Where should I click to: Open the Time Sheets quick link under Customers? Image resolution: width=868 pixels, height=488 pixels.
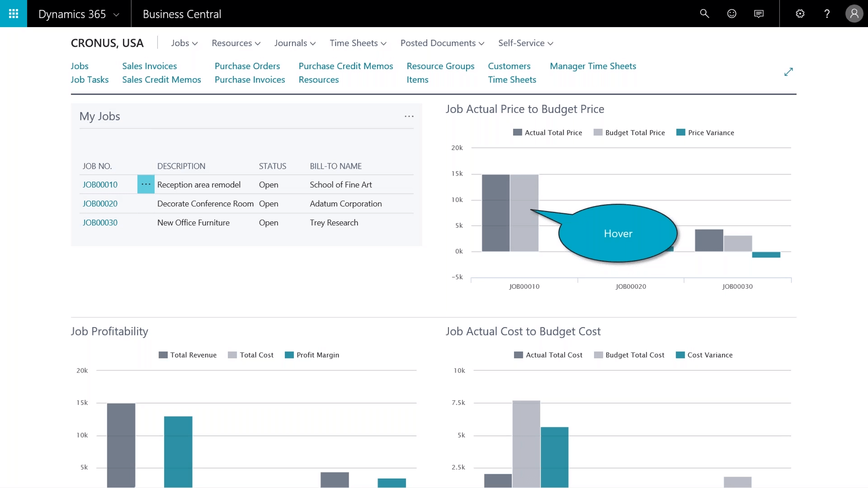click(512, 80)
